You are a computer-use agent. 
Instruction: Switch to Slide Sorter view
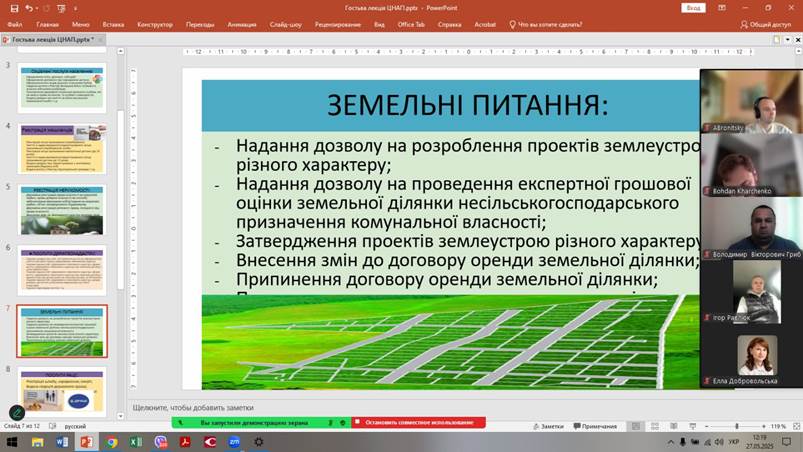653,426
